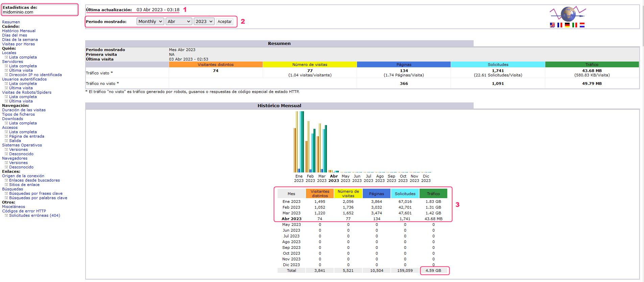Open Visitas de Robots/Spiders link
The image size is (644, 282).
[x=27, y=92]
